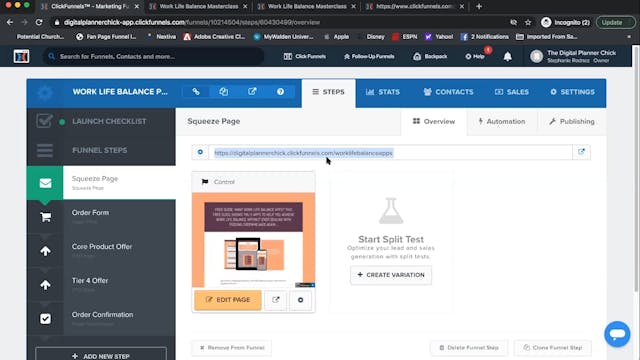Switch to the Contacts tab
Image resolution: width=640 pixels, height=360 pixels.
(x=448, y=92)
